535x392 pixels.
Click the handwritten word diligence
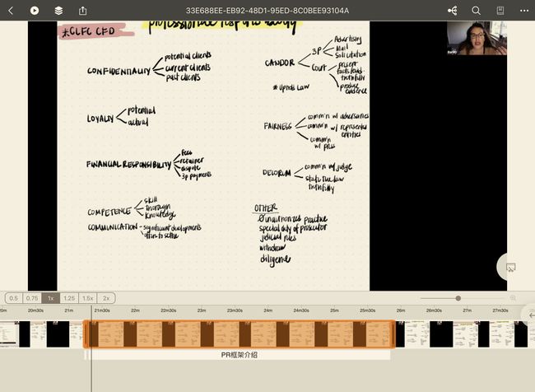pyautogui.click(x=275, y=259)
